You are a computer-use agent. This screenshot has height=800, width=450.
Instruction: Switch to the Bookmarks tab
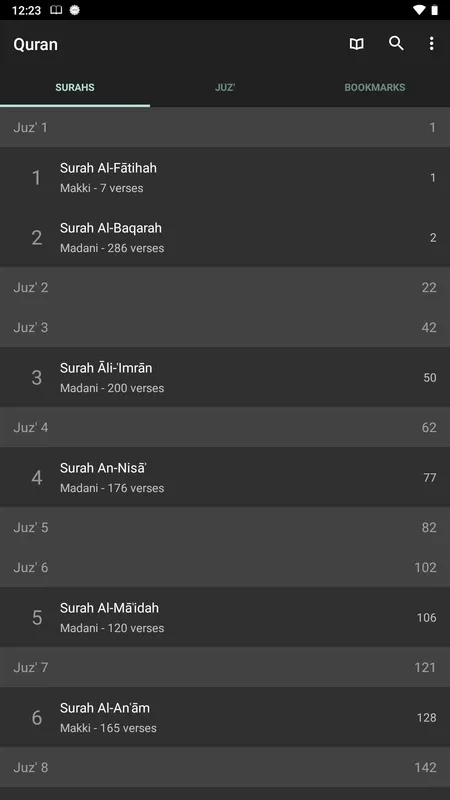pos(375,87)
